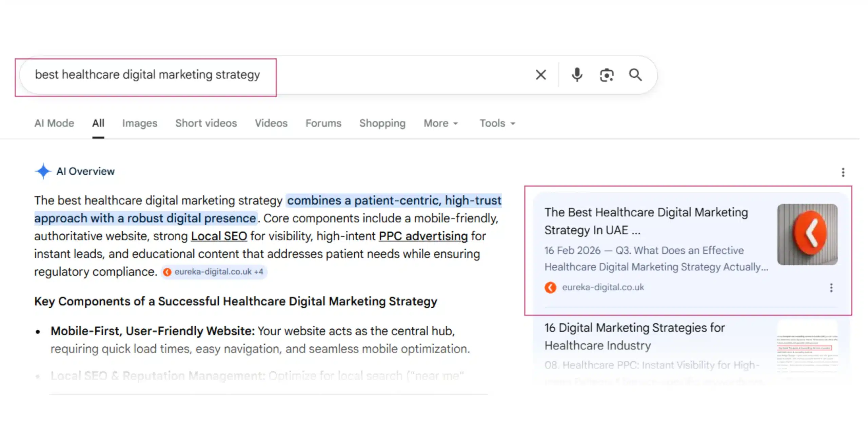This screenshot has width=868, height=443.
Task: Open the Short videos tab
Action: point(206,123)
